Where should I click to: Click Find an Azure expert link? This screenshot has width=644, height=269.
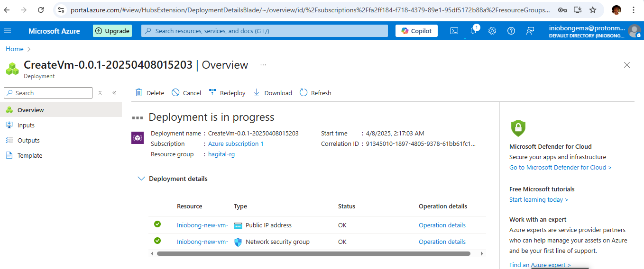tap(540, 265)
